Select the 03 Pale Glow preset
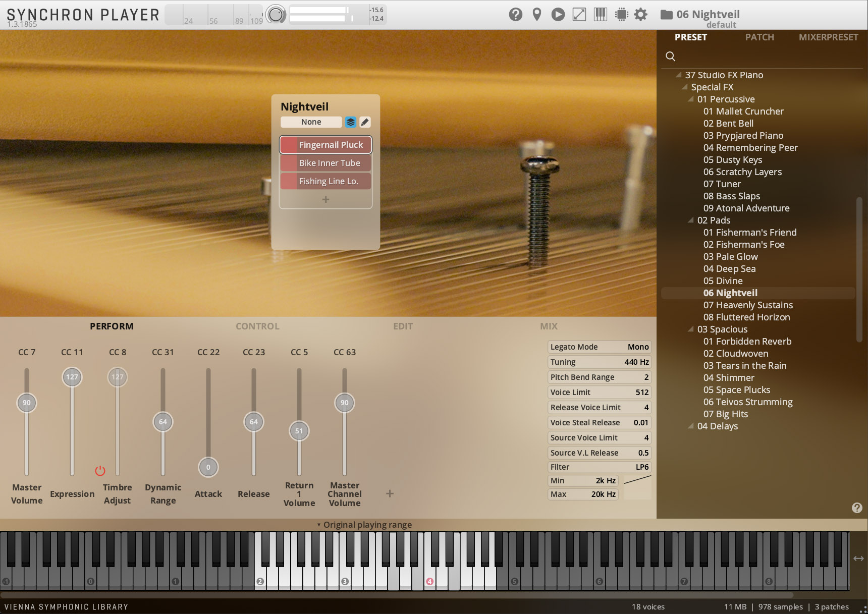868x614 pixels. [730, 256]
